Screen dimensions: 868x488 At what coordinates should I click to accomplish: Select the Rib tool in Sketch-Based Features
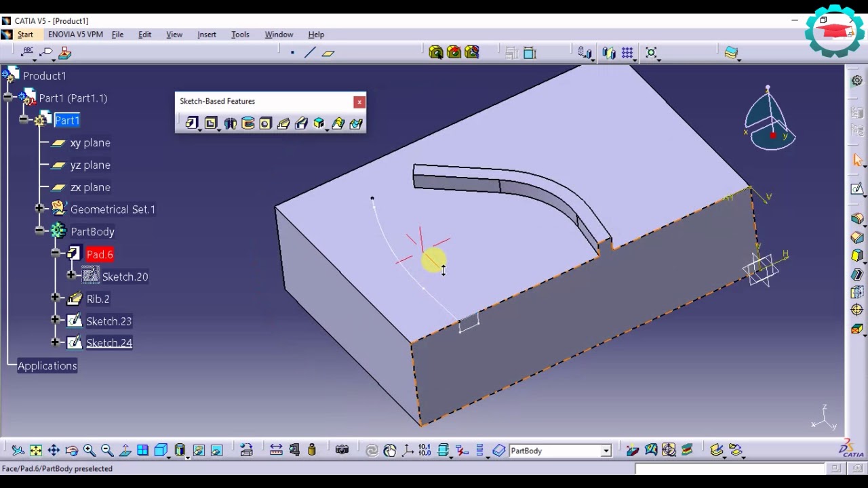coord(283,123)
